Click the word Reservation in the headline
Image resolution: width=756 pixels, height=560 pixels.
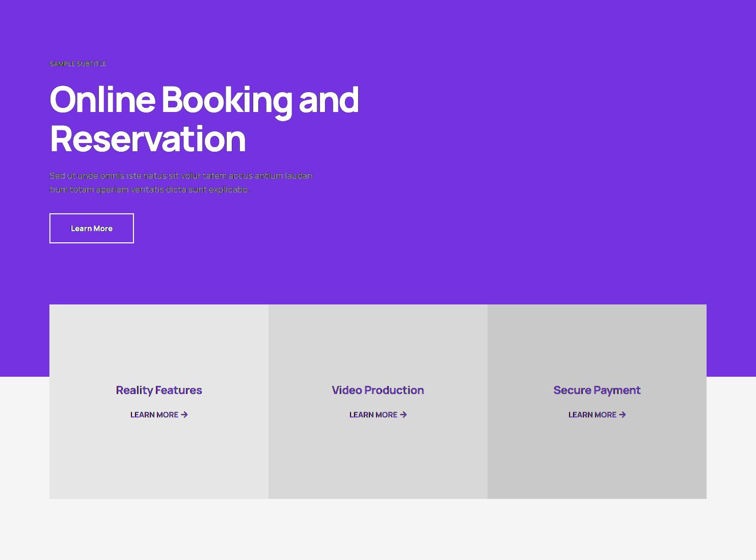(148, 139)
